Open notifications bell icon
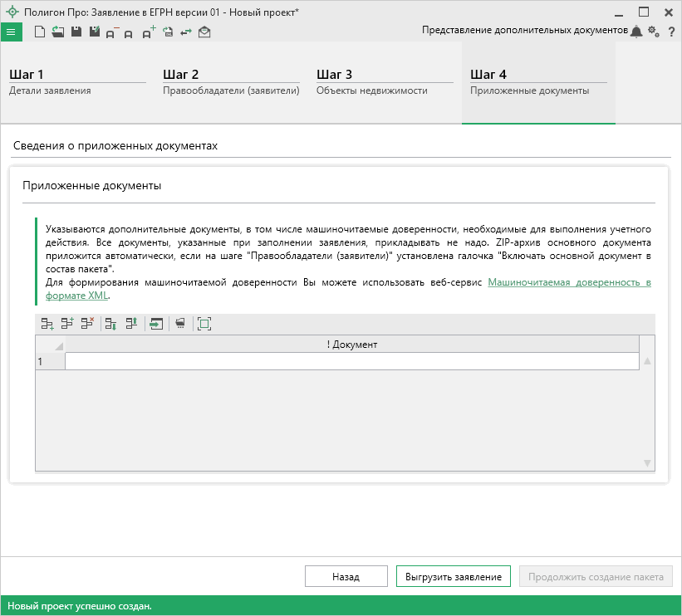 point(636,32)
